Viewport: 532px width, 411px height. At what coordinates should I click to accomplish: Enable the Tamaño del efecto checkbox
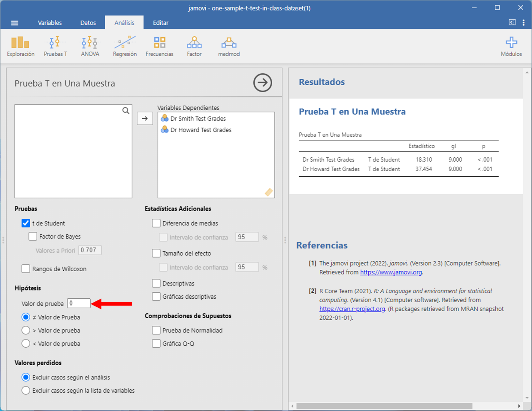156,253
